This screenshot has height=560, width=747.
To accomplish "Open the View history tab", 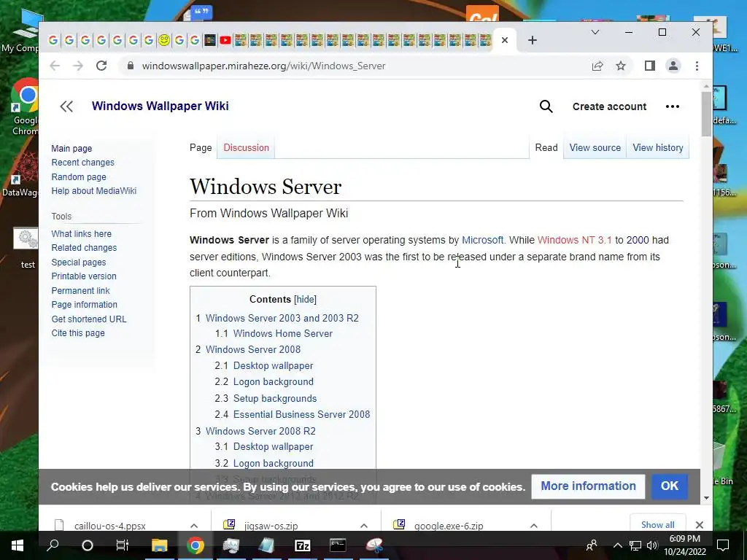I will [x=658, y=147].
